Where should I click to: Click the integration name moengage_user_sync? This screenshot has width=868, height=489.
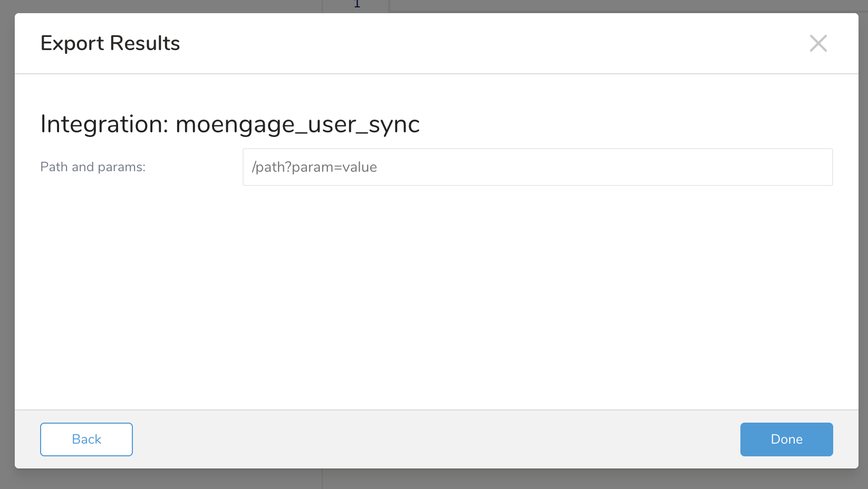(297, 125)
